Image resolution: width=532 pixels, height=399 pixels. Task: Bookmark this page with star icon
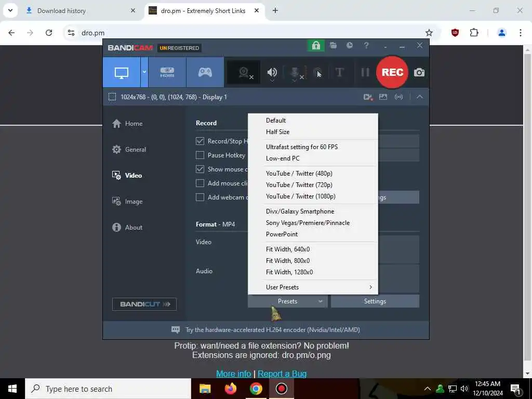pyautogui.click(x=429, y=33)
